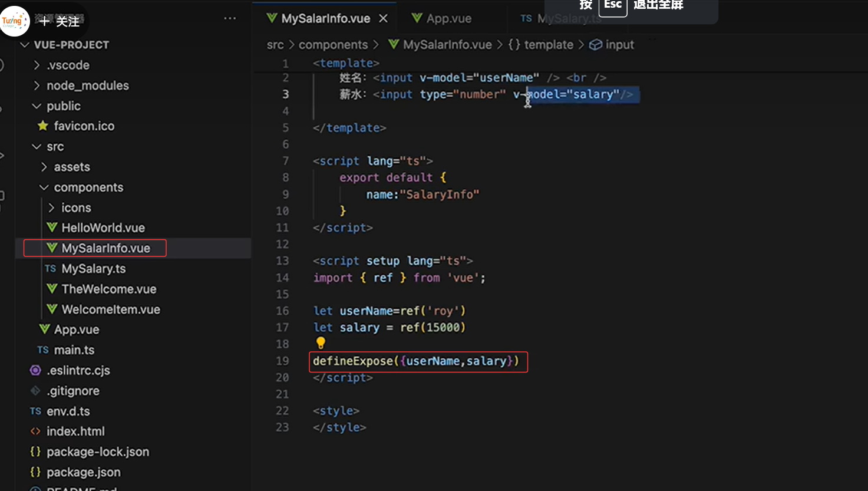Viewport: 868px width, 491px height.
Task: Open WelcomeItem.vue file
Action: tap(111, 309)
